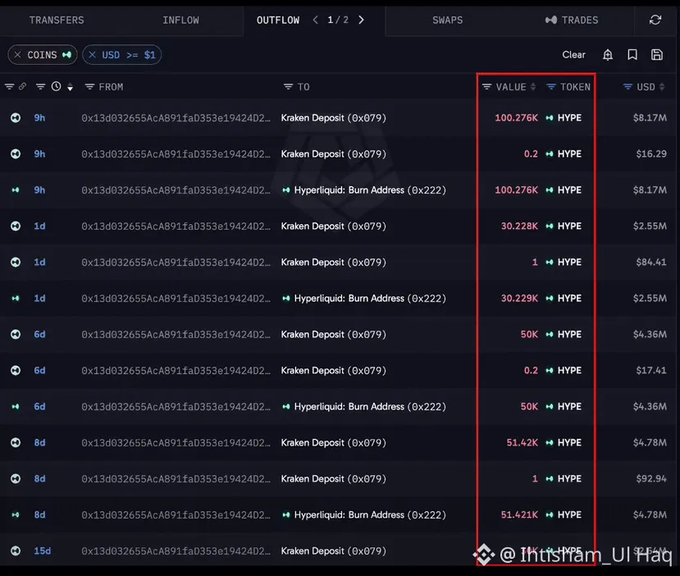This screenshot has height=576, width=680.
Task: Click the bookmark icon
Action: [632, 55]
